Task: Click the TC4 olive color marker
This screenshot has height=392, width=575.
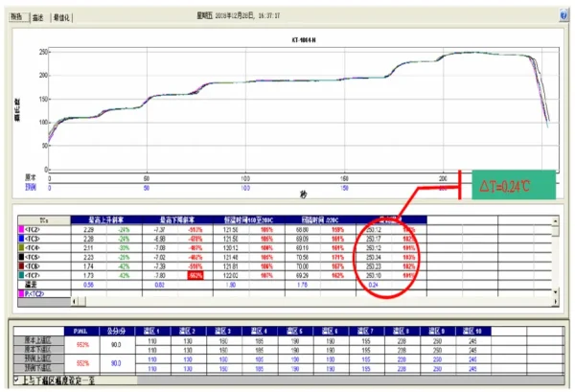Action: click(21, 248)
